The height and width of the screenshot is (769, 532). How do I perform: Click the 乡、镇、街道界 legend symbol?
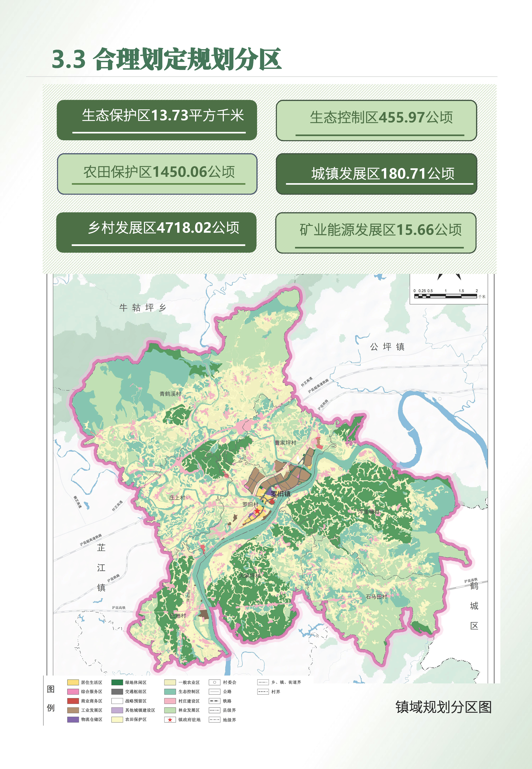coord(263,682)
